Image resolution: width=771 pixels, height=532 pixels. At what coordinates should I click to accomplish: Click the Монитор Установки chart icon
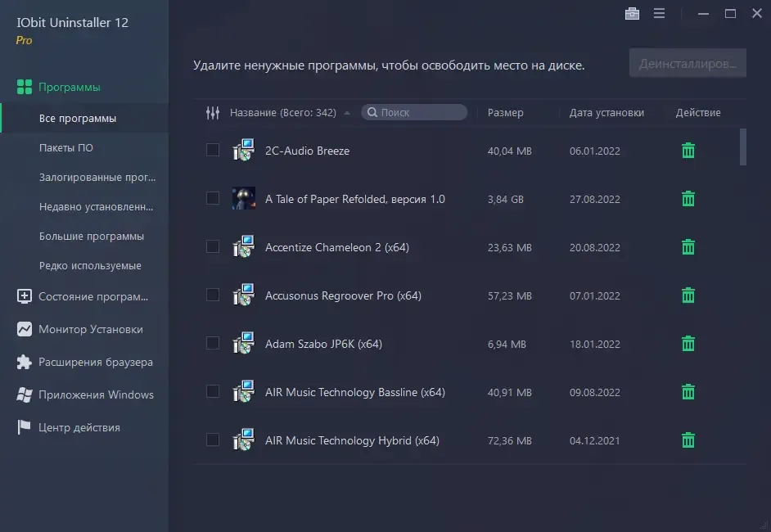[24, 329]
